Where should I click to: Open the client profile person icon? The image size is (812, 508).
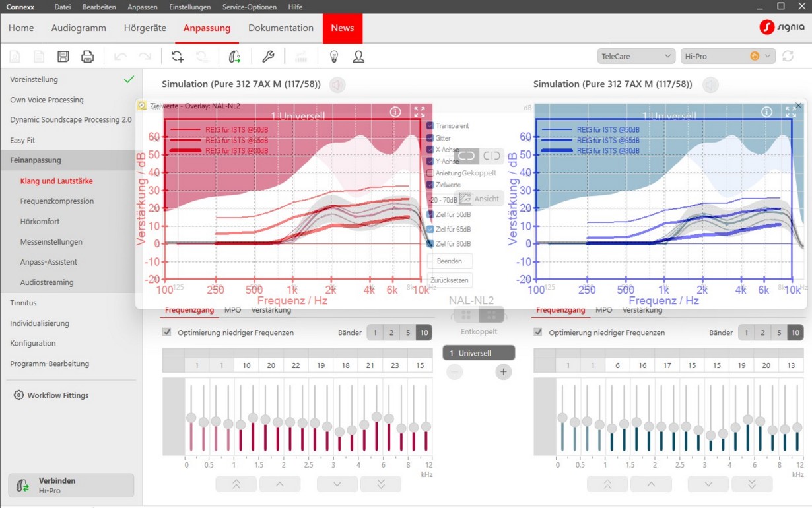click(x=358, y=57)
